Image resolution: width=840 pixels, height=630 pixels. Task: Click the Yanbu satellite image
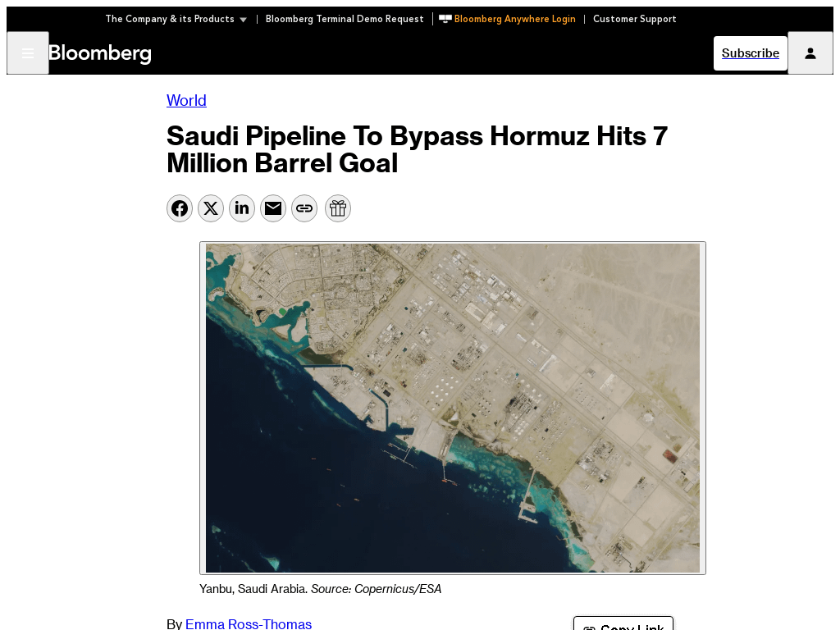453,408
